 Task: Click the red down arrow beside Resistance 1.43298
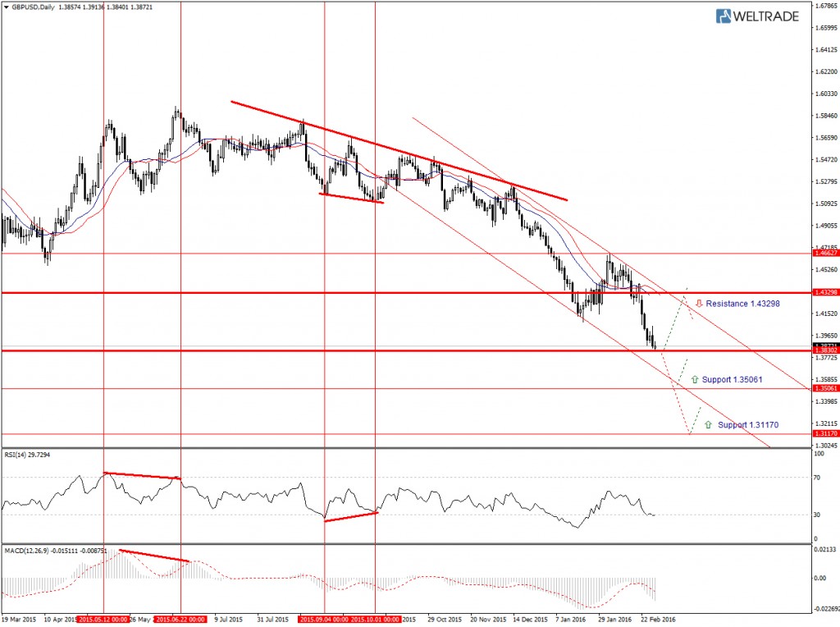coord(699,304)
